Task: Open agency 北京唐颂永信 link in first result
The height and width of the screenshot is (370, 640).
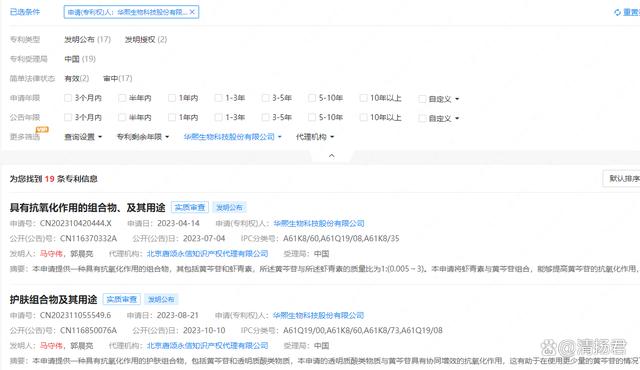Action: pyautogui.click(x=207, y=254)
